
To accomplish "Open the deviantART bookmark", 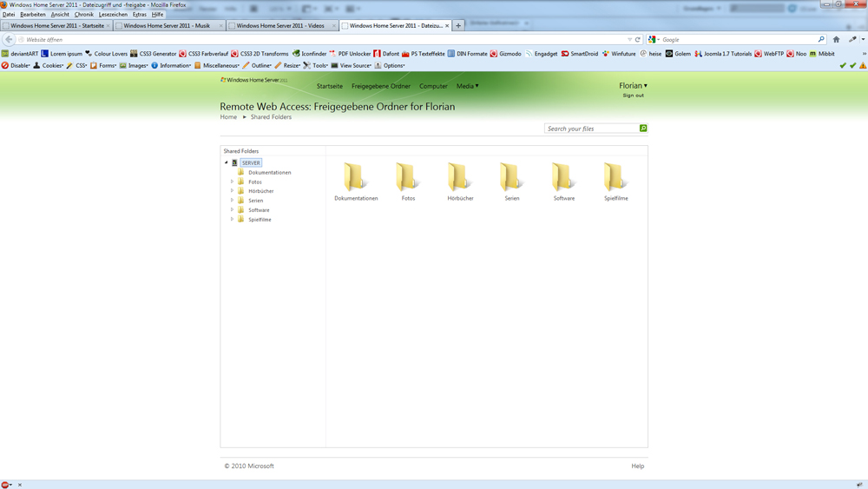I will 20,54.
